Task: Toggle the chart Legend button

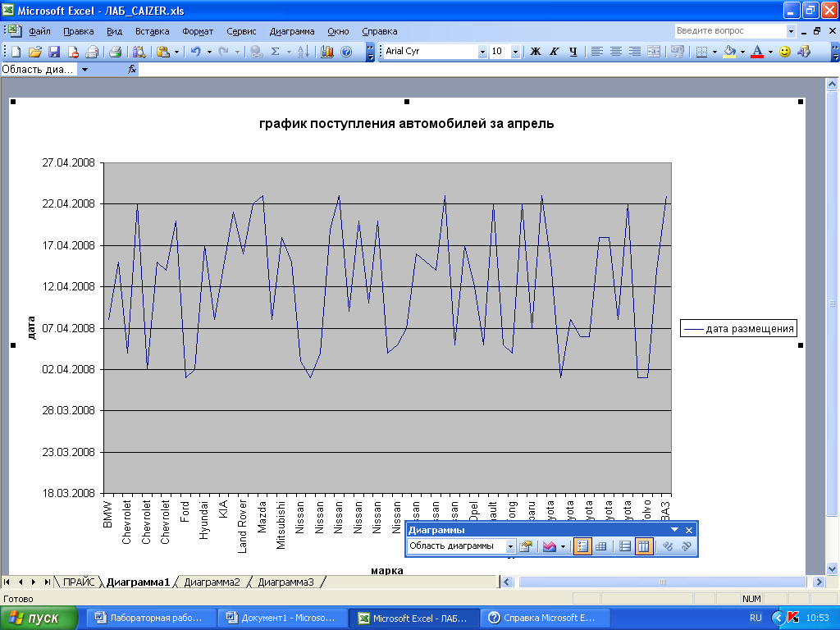Action: click(x=582, y=546)
